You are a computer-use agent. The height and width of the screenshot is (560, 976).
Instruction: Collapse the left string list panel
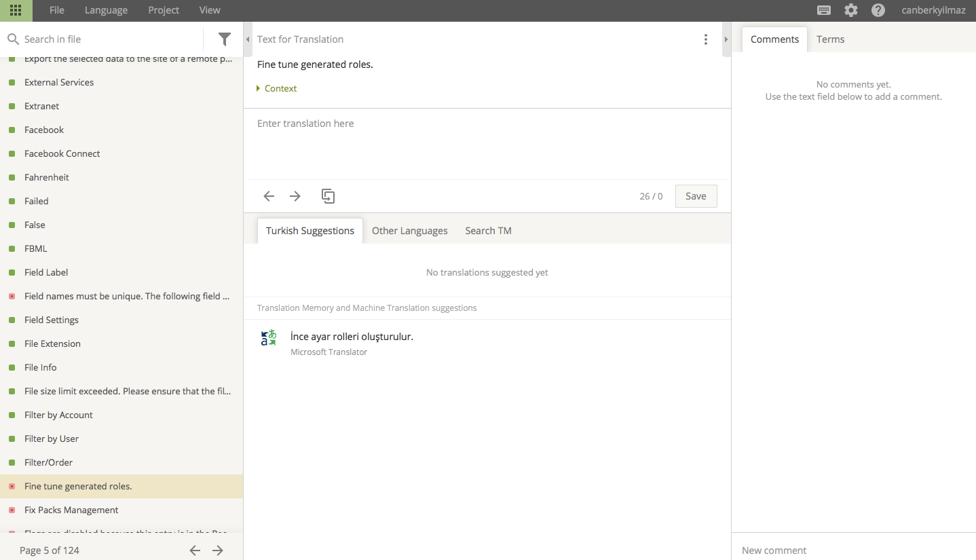point(248,39)
